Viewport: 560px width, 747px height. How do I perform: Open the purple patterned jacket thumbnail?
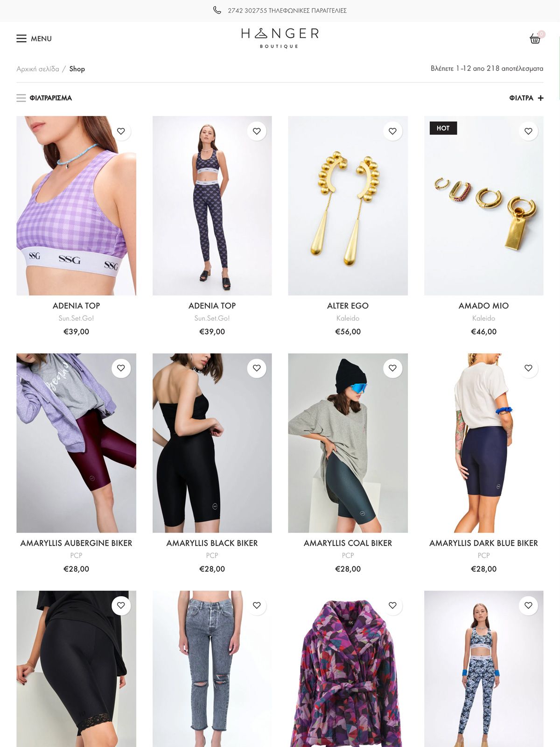348,669
